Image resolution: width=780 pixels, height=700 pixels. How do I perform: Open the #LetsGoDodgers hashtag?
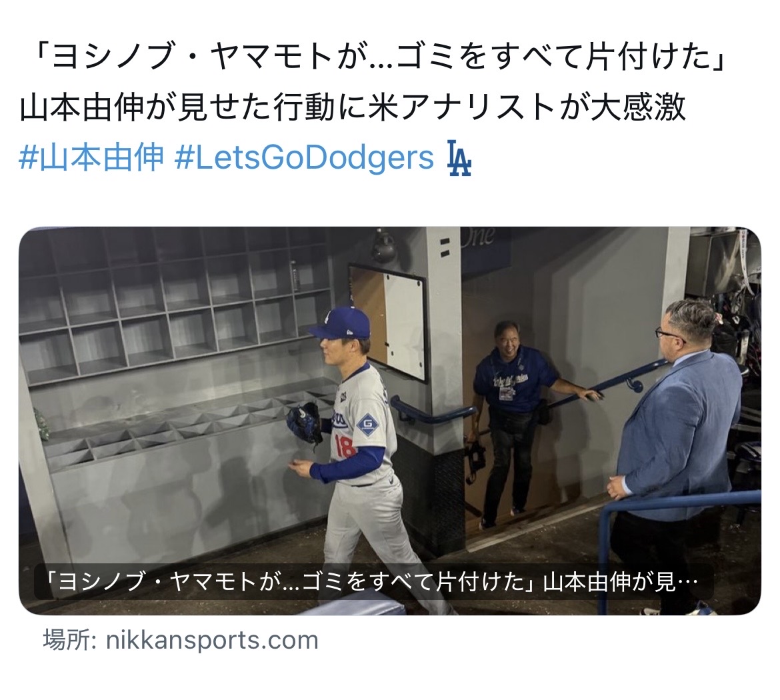(x=305, y=158)
